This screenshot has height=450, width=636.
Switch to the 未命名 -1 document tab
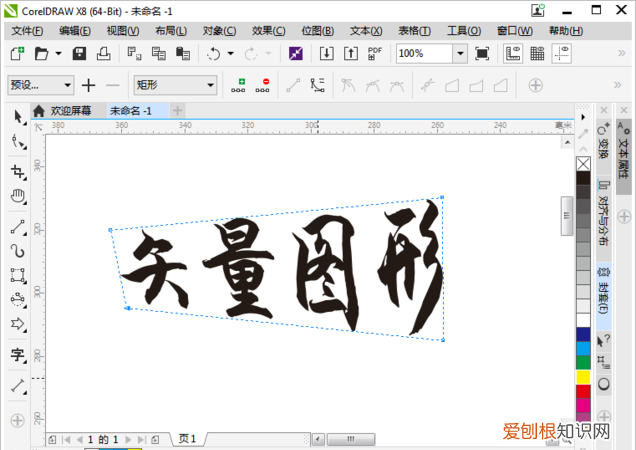(138, 111)
